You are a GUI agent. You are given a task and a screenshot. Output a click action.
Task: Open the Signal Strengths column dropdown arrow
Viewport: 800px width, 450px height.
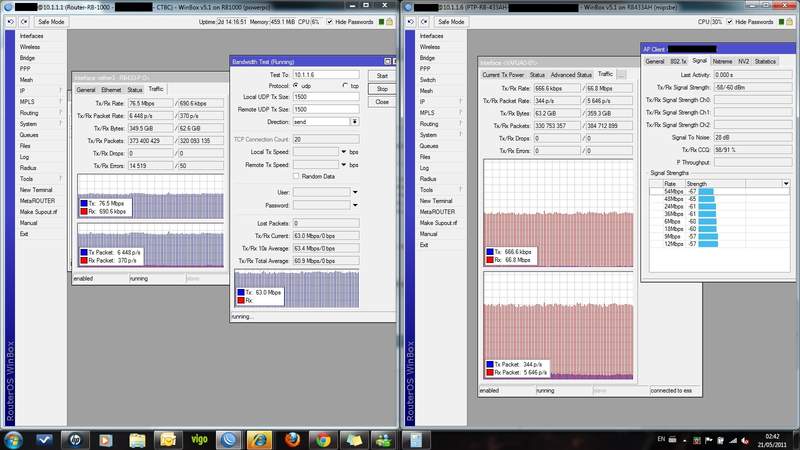786,184
